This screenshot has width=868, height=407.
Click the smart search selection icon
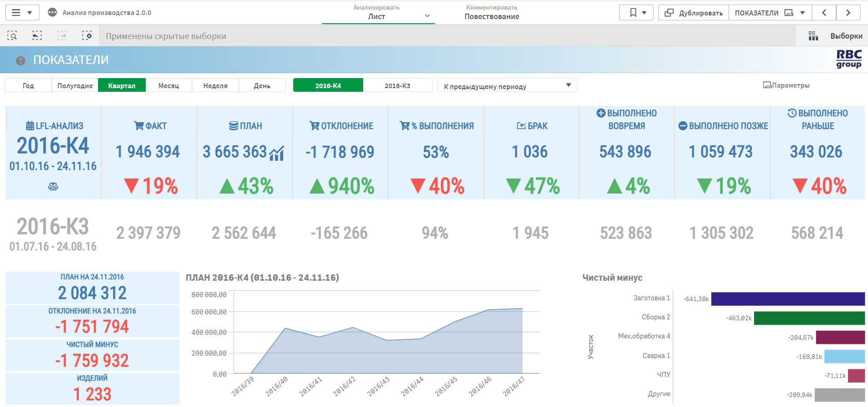(x=12, y=36)
